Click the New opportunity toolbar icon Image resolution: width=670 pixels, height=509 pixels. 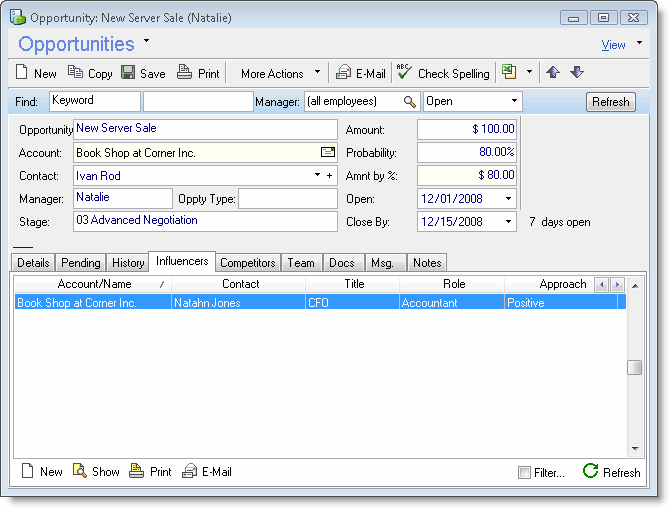point(25,73)
